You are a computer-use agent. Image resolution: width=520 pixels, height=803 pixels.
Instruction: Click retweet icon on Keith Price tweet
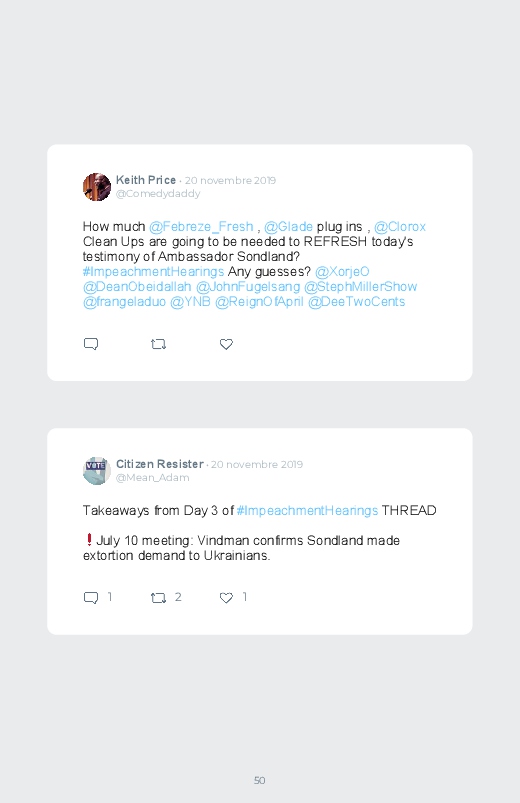[x=158, y=344]
